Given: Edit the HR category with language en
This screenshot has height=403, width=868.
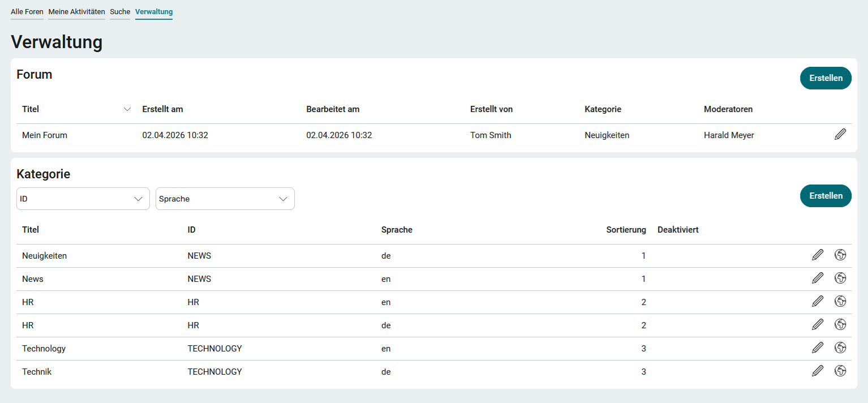Looking at the screenshot, I should point(818,302).
